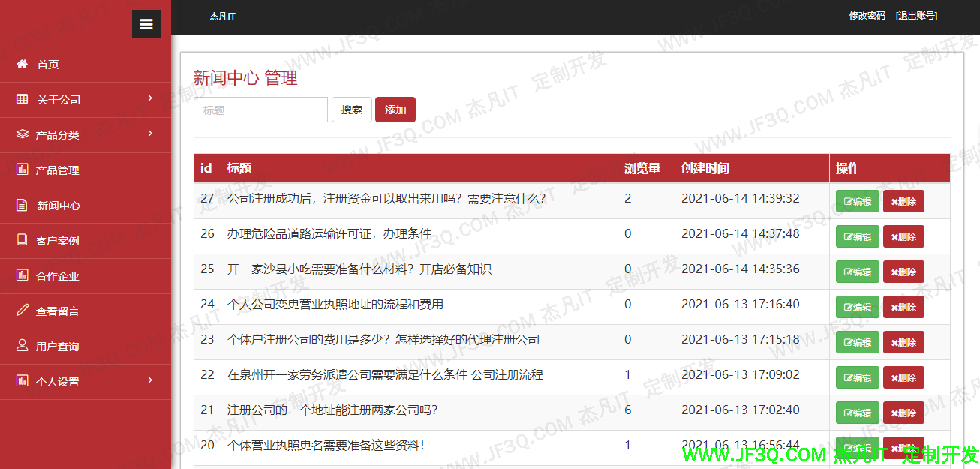980x469 pixels.
Task: Click 杰凡IT in the top navigation bar
Action: (x=222, y=15)
